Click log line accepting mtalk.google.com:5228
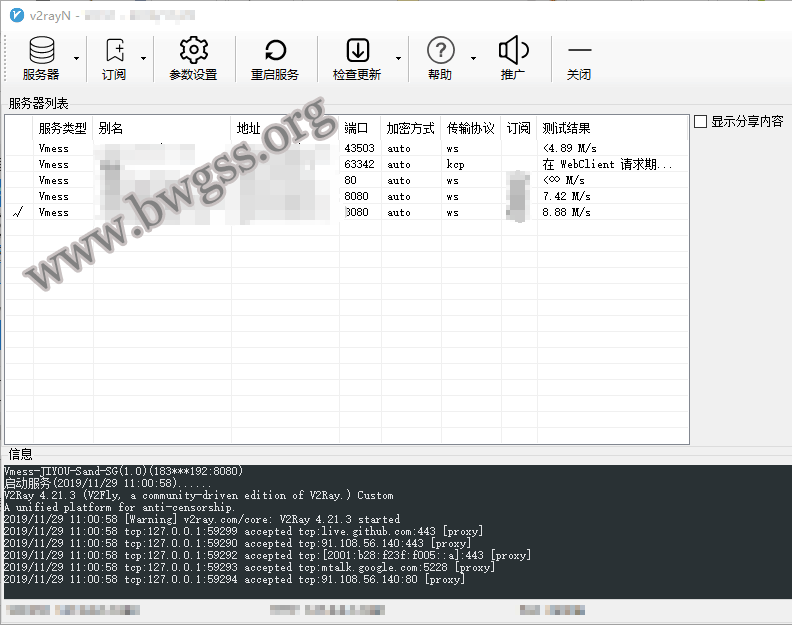The width and height of the screenshot is (792, 625). point(250,567)
